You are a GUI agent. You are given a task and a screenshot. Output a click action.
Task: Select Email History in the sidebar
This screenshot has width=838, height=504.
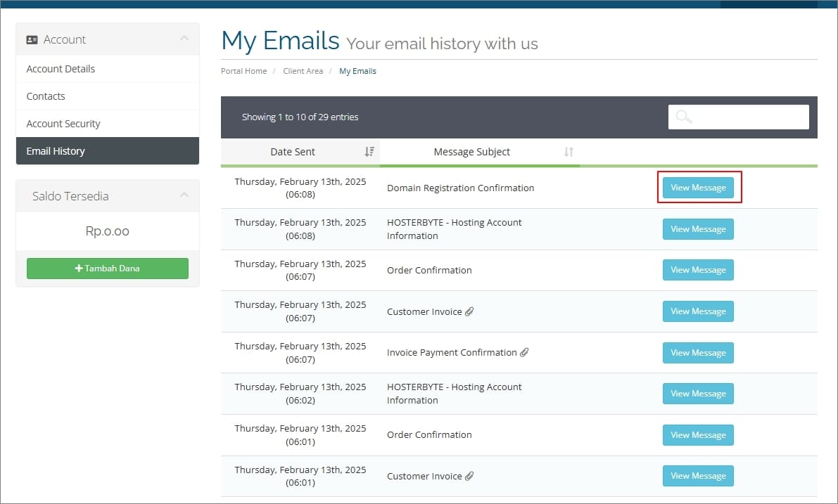[x=56, y=151]
